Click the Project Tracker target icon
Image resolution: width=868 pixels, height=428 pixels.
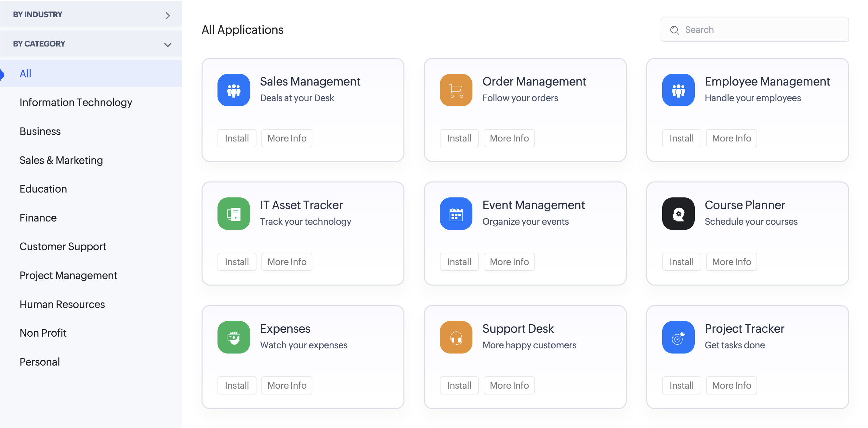coord(678,337)
